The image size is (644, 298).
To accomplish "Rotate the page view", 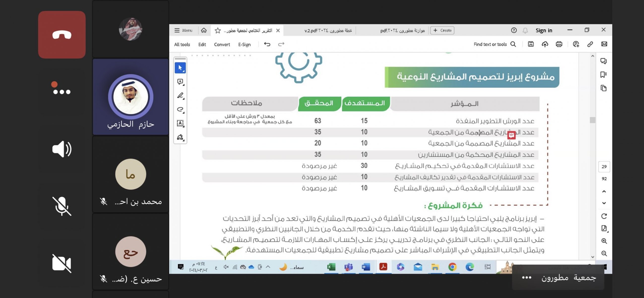I will 604,216.
